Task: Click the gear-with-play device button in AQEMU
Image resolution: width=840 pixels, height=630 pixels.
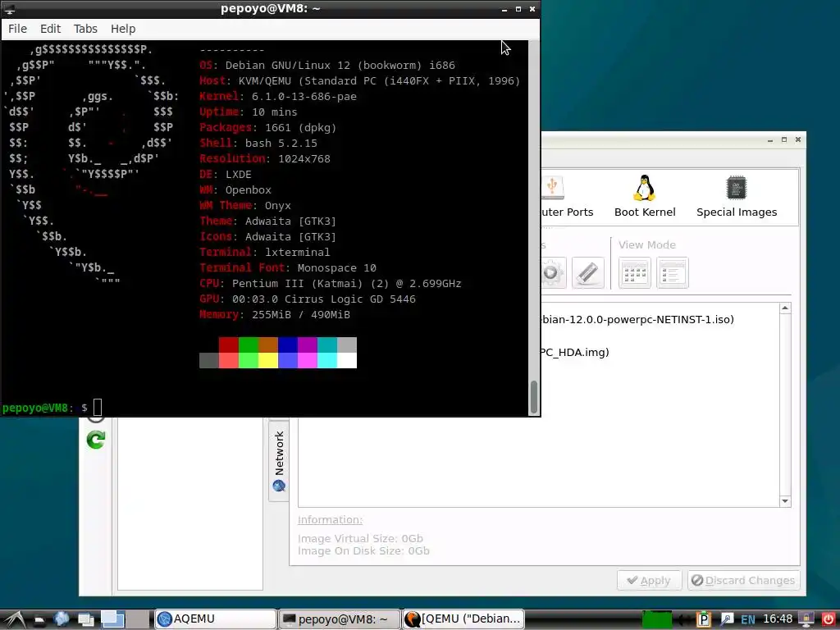Action: (x=553, y=272)
